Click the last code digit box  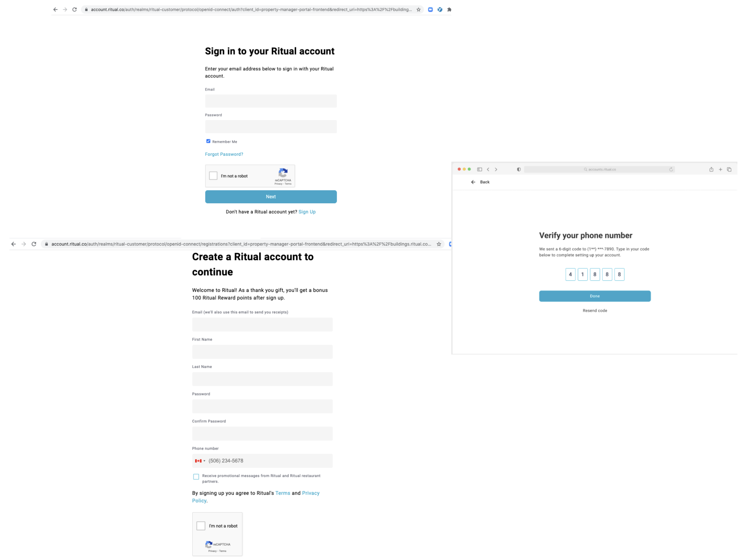pos(619,275)
